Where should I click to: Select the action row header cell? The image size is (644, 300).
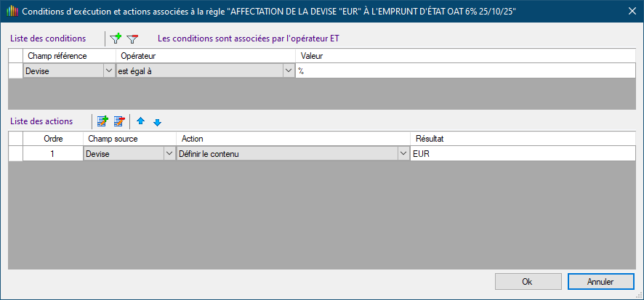(x=15, y=153)
